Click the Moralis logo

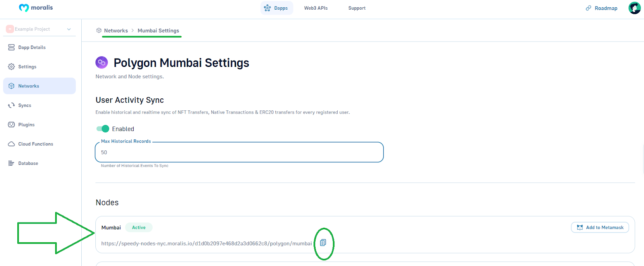36,8
